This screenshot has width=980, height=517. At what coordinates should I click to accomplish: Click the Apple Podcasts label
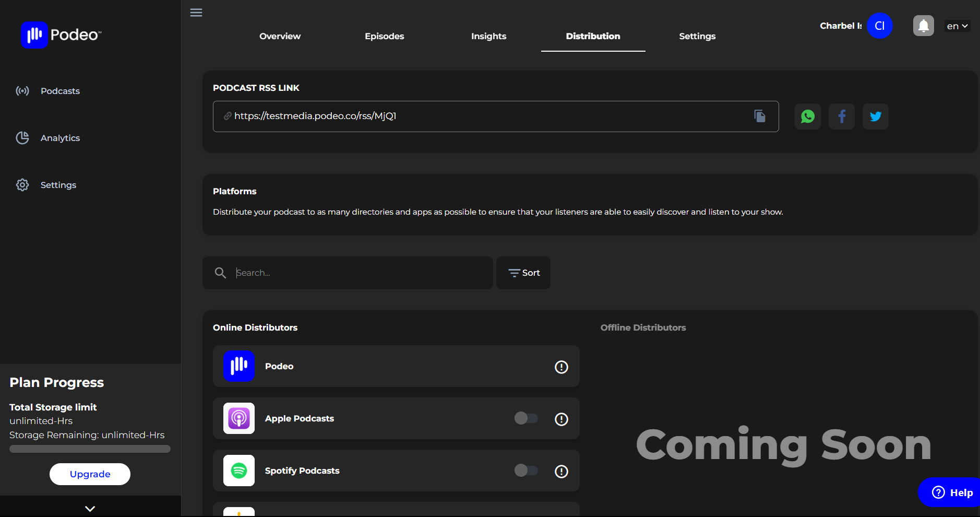click(300, 418)
